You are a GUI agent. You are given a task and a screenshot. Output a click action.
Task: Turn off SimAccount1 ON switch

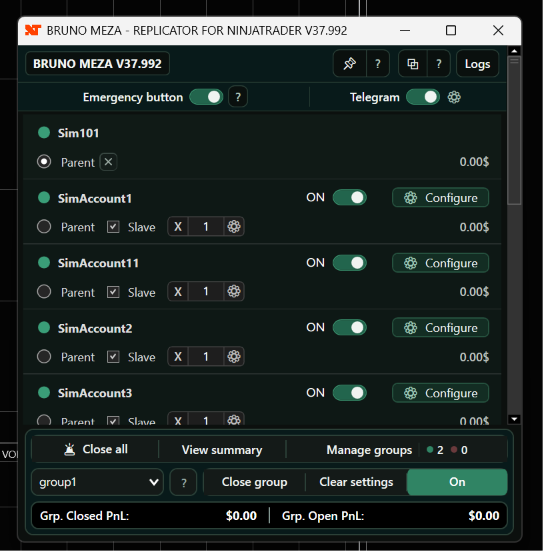[x=350, y=197]
